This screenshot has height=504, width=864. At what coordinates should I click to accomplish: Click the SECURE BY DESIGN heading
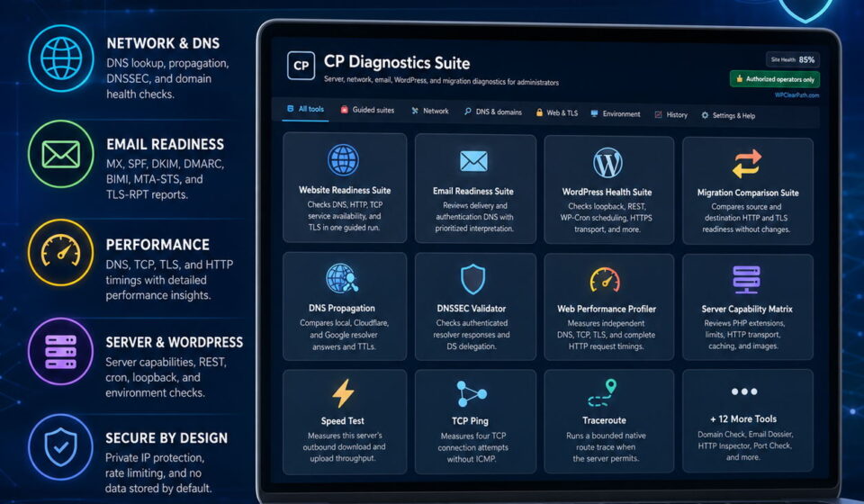[x=166, y=438]
